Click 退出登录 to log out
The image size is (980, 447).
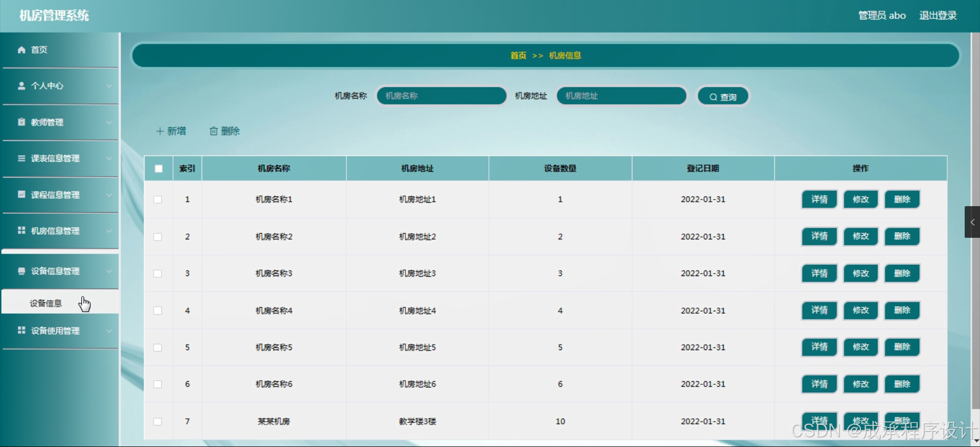(938, 15)
